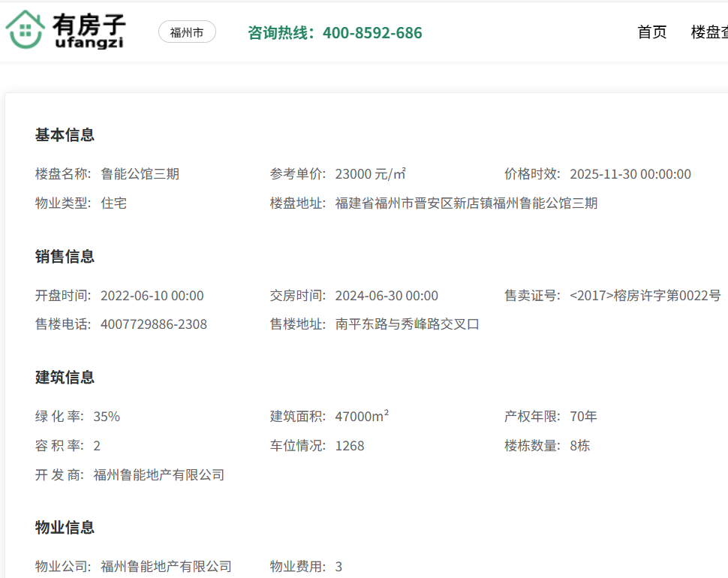Click the green house logo icon
728x578 pixels.
click(x=26, y=30)
